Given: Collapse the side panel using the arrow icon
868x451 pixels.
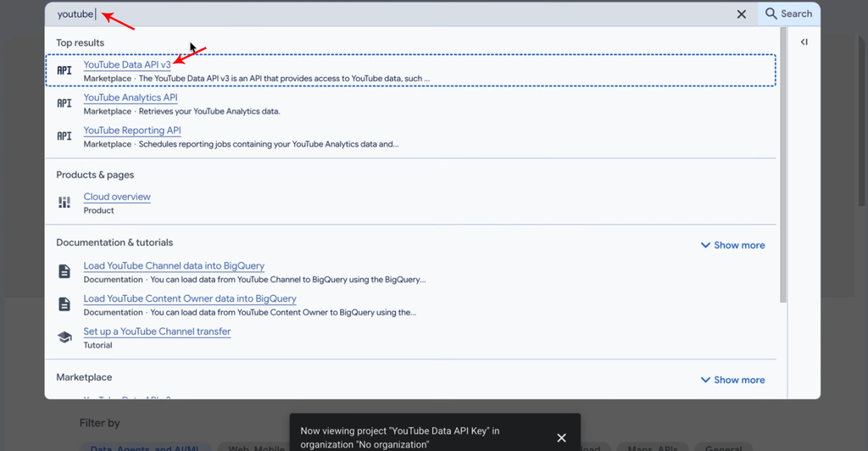Looking at the screenshot, I should point(804,42).
